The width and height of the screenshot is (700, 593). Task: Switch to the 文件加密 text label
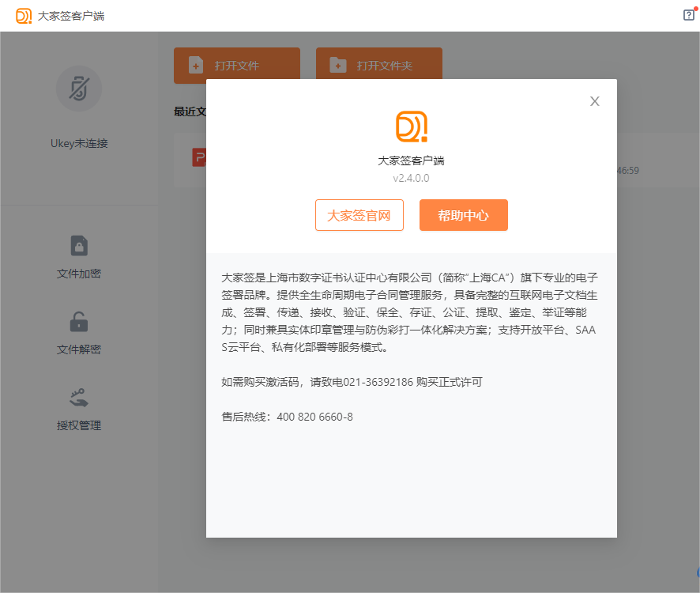79,274
